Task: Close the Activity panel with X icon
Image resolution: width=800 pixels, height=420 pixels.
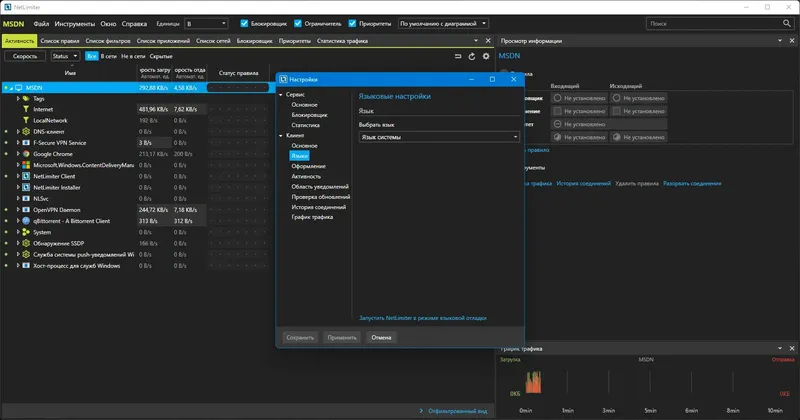Action: tap(487, 41)
